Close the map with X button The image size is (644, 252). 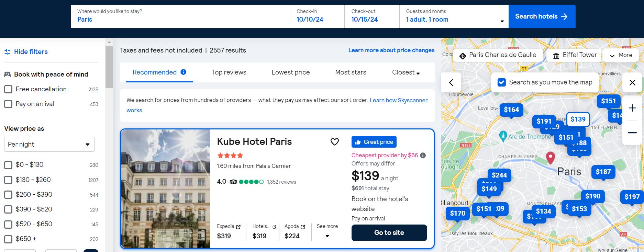[632, 82]
